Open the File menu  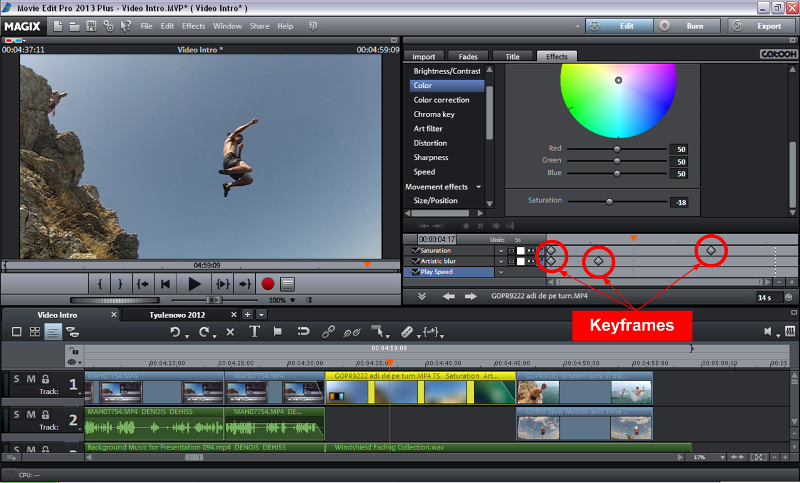point(146,26)
